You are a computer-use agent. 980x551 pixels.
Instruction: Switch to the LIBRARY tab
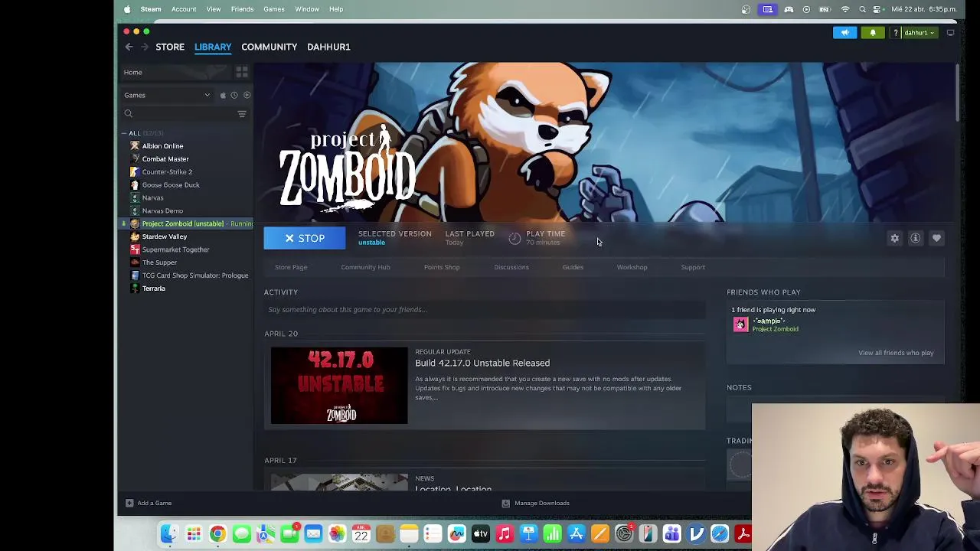(x=213, y=47)
